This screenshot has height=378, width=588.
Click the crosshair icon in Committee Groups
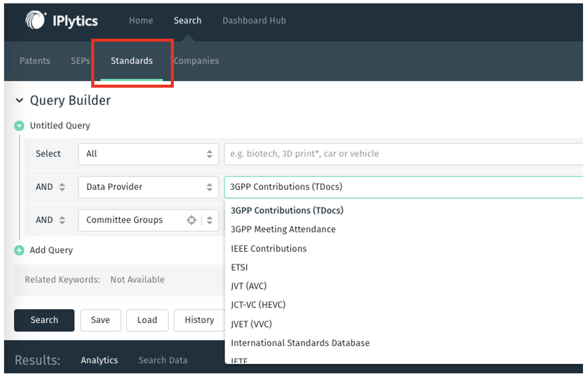coord(191,220)
